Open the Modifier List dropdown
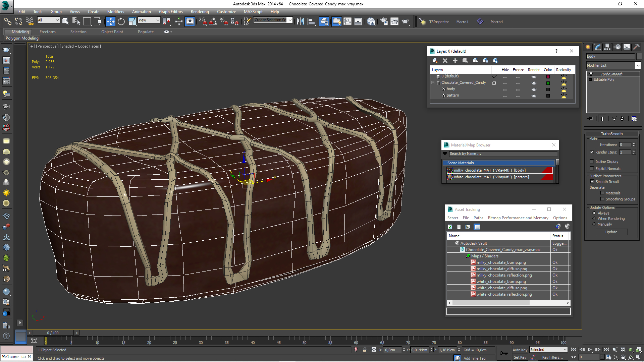 click(x=613, y=65)
